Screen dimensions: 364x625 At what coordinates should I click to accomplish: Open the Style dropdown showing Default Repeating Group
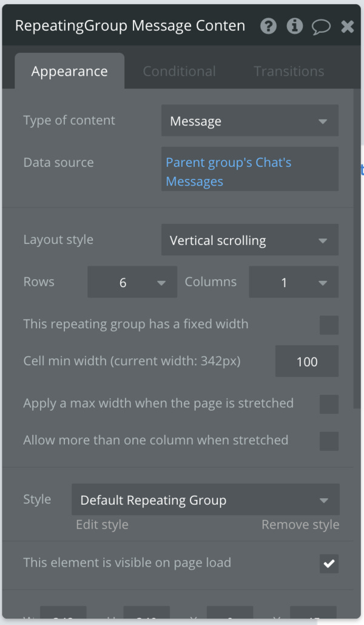206,500
